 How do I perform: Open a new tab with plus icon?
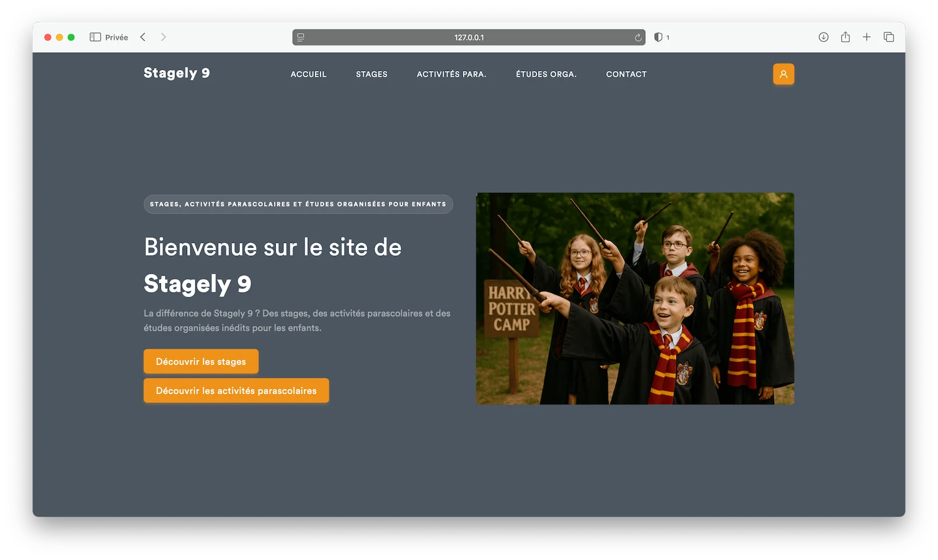pyautogui.click(x=867, y=37)
